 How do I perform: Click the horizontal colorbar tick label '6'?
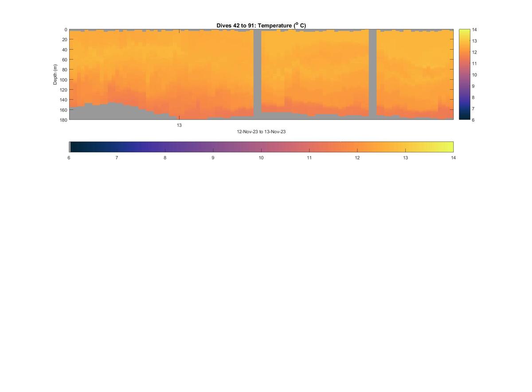pos(69,158)
